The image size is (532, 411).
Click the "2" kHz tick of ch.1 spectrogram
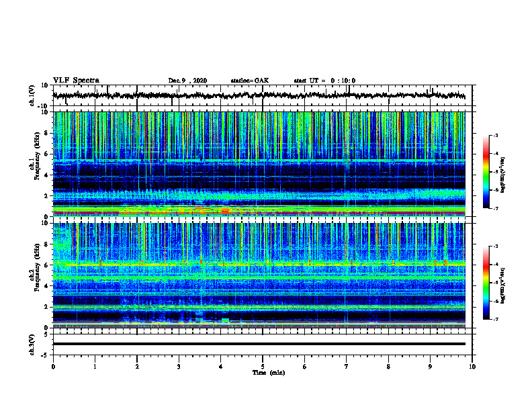tap(47, 196)
